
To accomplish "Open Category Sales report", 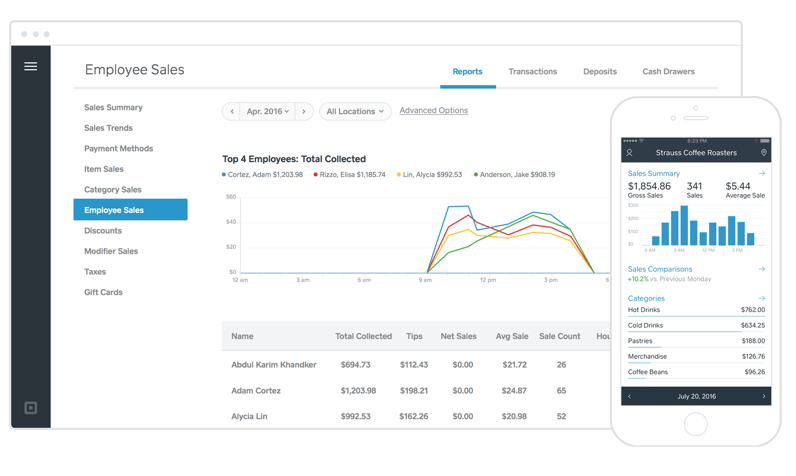I will pos(113,190).
